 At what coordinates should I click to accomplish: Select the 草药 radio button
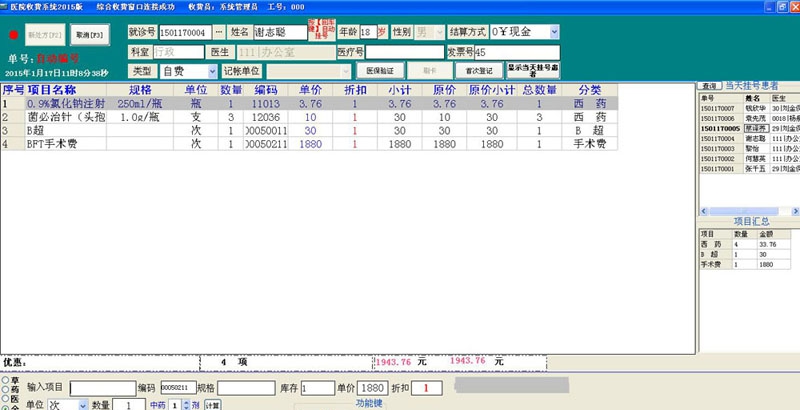(x=5, y=380)
